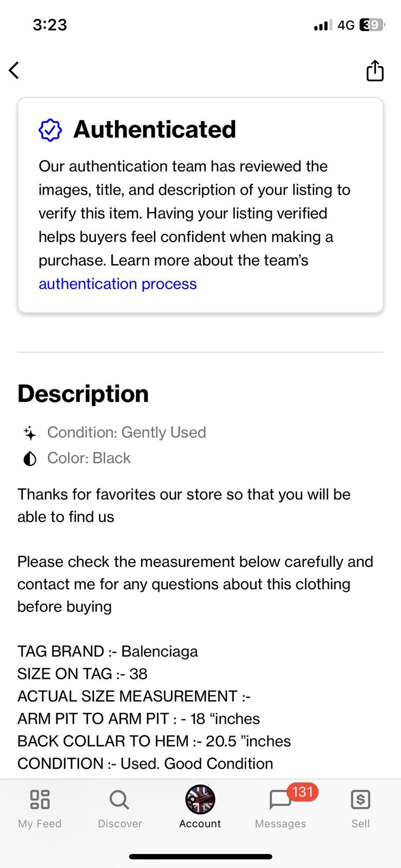Tap the TAG BRAND Balenciaga line

point(107,651)
